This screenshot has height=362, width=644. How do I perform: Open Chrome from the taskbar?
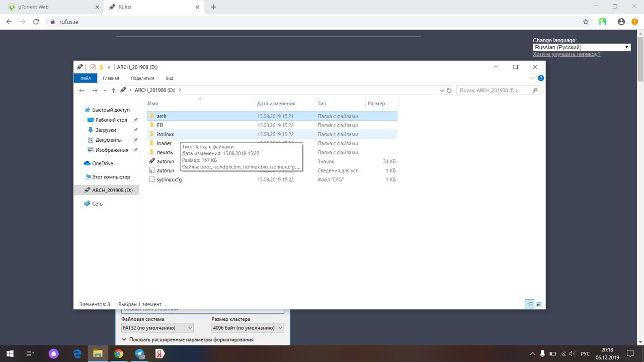click(119, 353)
